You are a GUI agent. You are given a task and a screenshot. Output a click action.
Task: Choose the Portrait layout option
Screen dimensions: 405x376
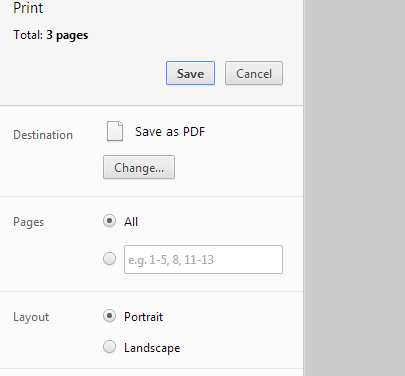click(x=109, y=316)
